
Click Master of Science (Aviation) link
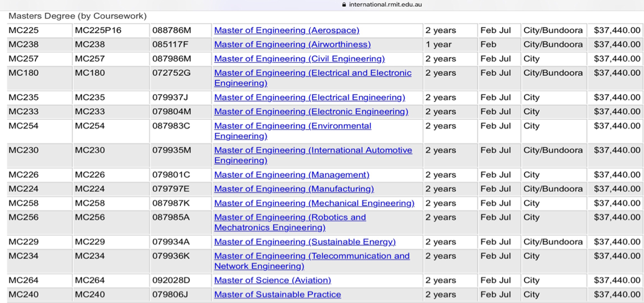[272, 281]
